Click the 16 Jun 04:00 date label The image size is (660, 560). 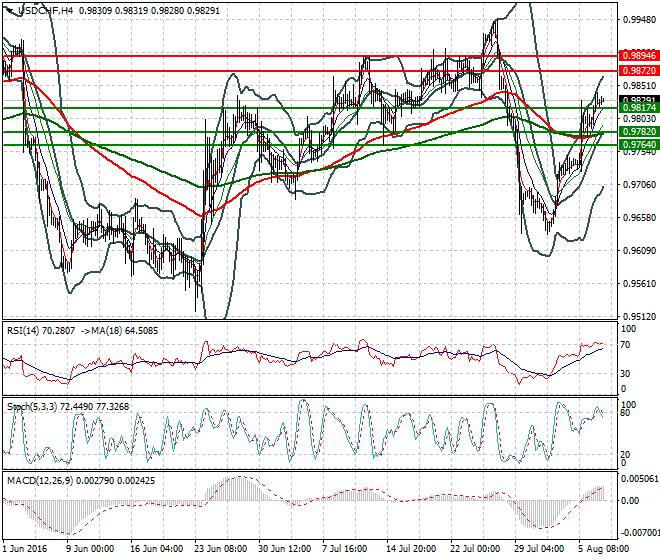(x=157, y=549)
